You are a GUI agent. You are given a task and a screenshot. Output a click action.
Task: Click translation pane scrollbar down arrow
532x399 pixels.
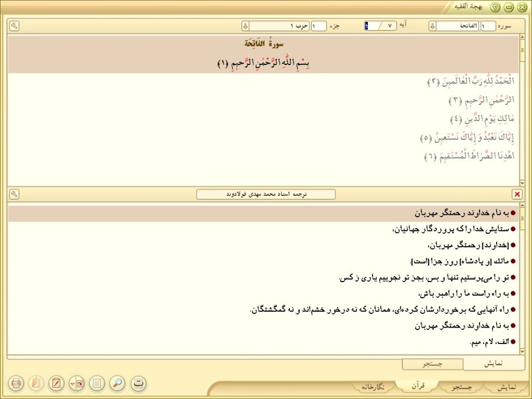pos(522,352)
